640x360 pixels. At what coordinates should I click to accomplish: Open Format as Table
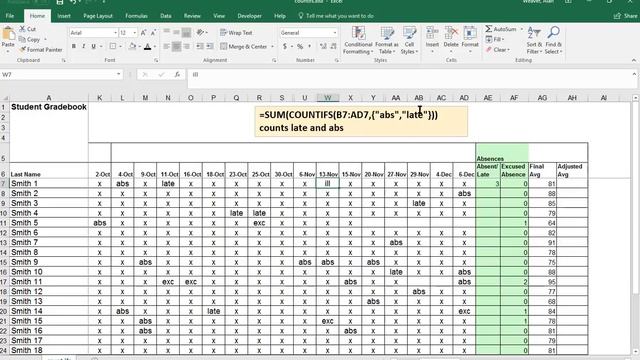point(387,40)
